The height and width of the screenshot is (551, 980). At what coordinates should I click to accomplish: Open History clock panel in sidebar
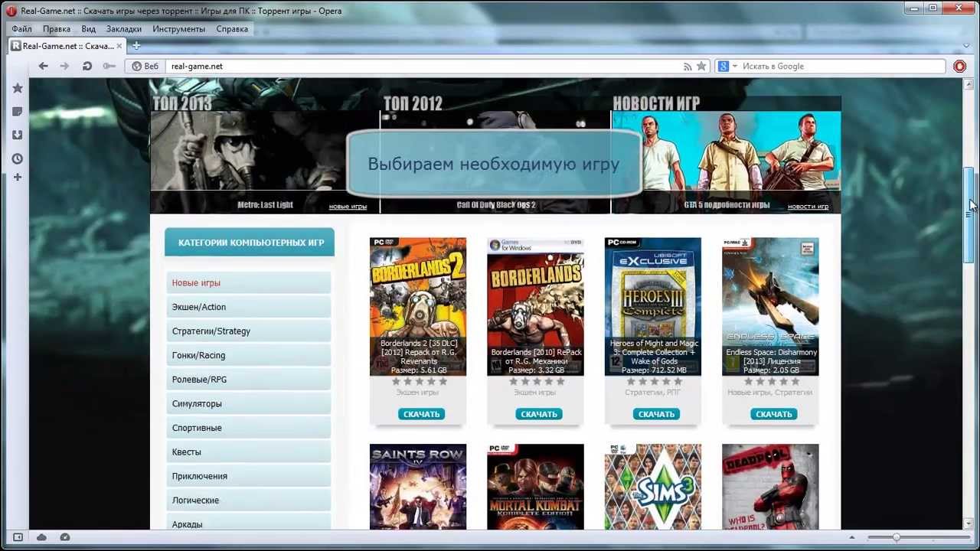pyautogui.click(x=18, y=158)
